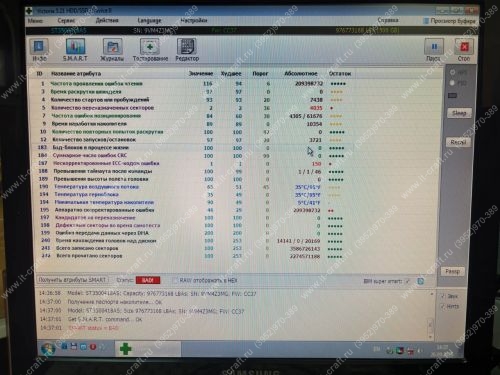Click the Просмотр буфера icon in menu bar
The image size is (500, 375).
(426, 21)
